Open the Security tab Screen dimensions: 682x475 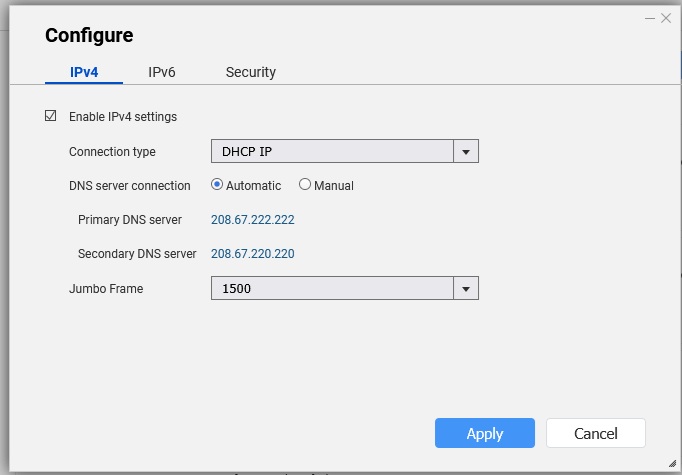[250, 72]
